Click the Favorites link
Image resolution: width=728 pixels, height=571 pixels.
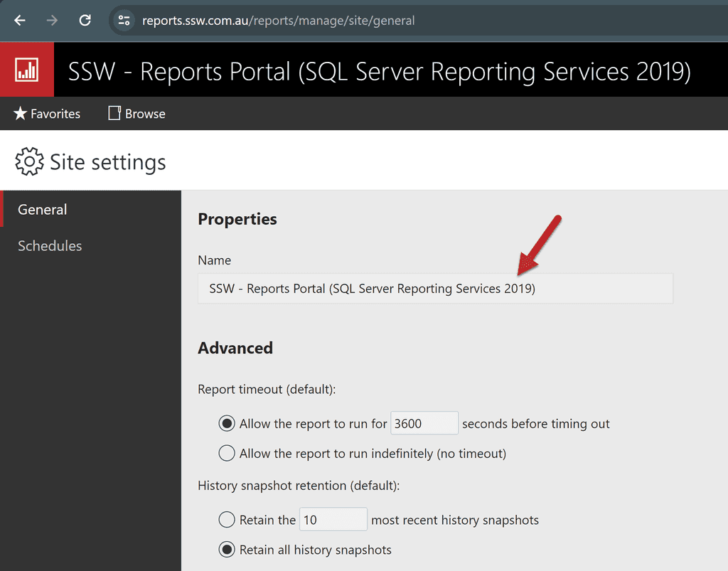pyautogui.click(x=55, y=113)
